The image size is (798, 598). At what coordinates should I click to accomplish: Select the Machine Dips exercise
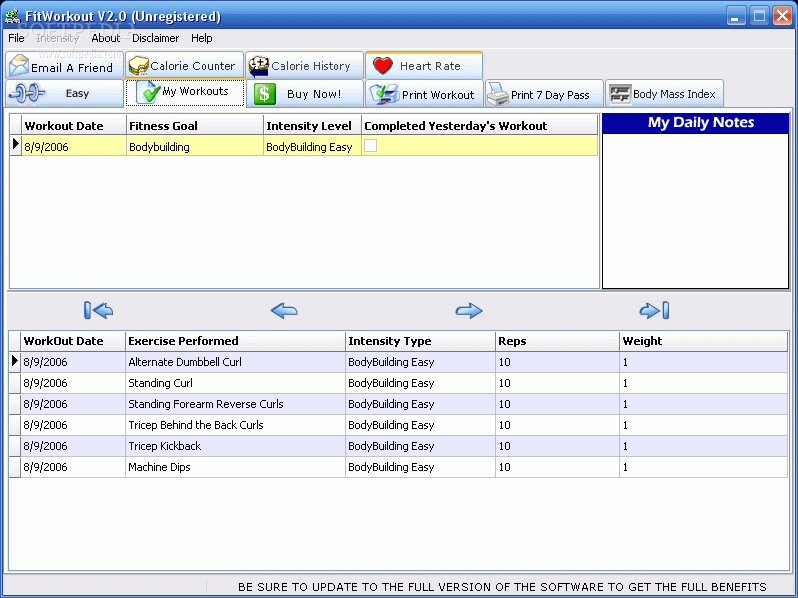pyautogui.click(x=235, y=467)
